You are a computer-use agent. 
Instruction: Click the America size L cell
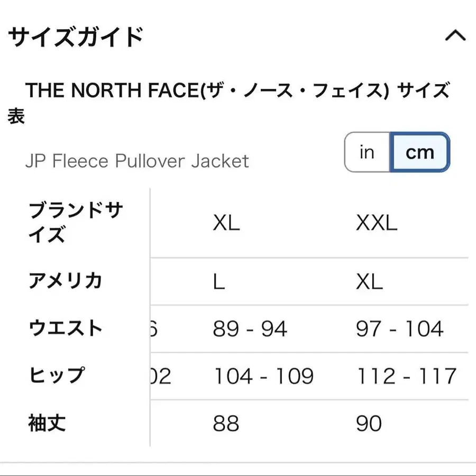point(219,281)
